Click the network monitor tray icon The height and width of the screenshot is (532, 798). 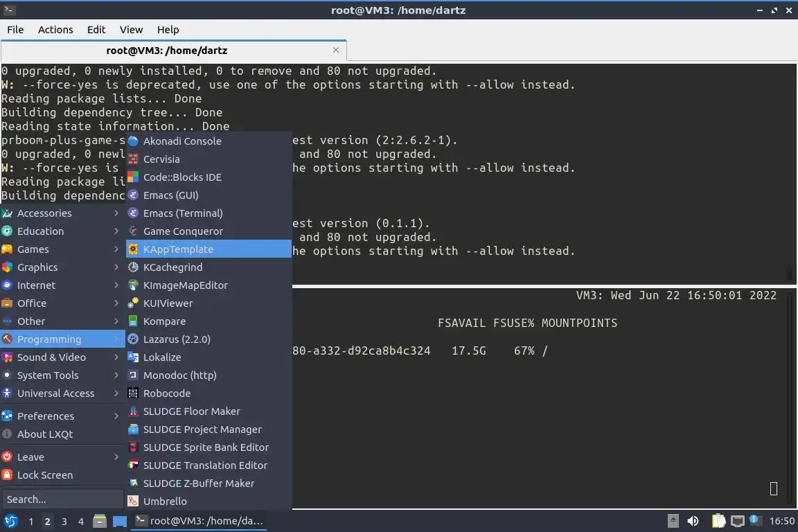(x=738, y=522)
